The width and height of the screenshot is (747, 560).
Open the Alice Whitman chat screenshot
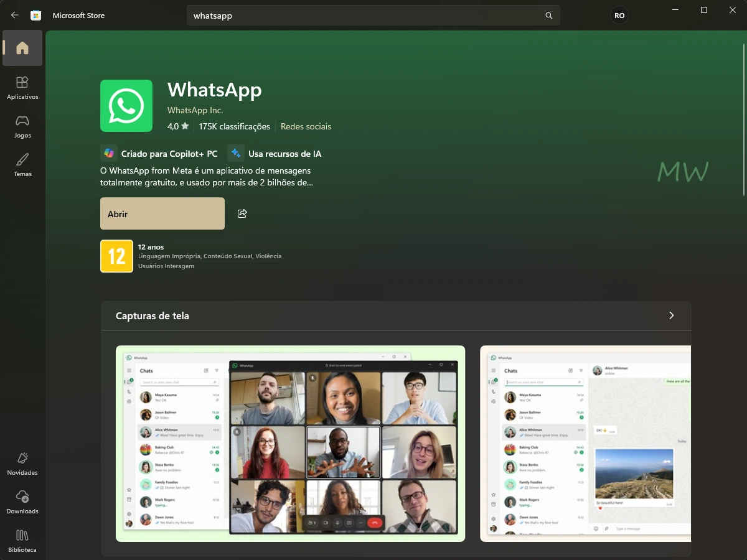coord(586,444)
